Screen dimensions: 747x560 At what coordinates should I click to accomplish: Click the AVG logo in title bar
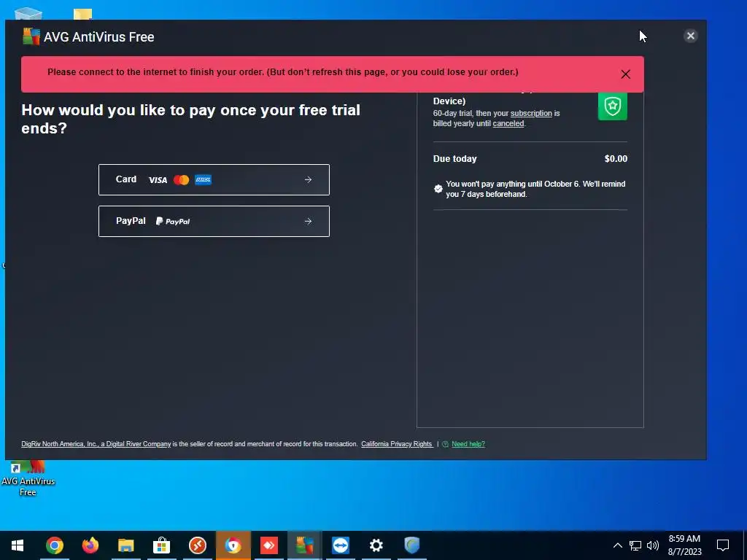click(31, 36)
